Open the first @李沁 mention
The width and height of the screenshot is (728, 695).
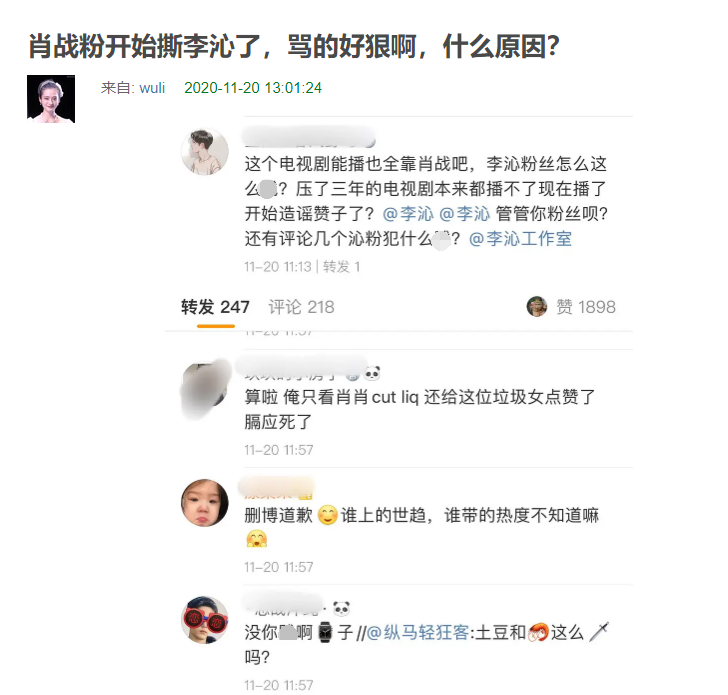[x=408, y=214]
